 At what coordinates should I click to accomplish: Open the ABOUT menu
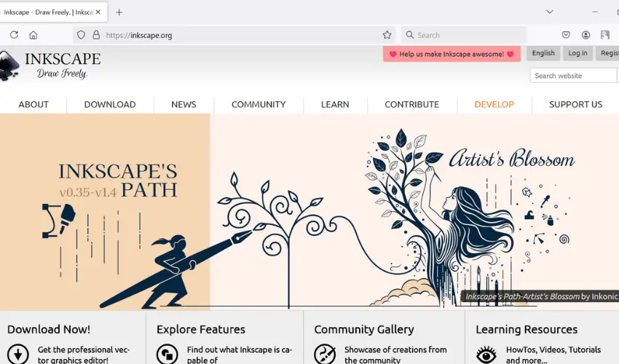(x=33, y=104)
